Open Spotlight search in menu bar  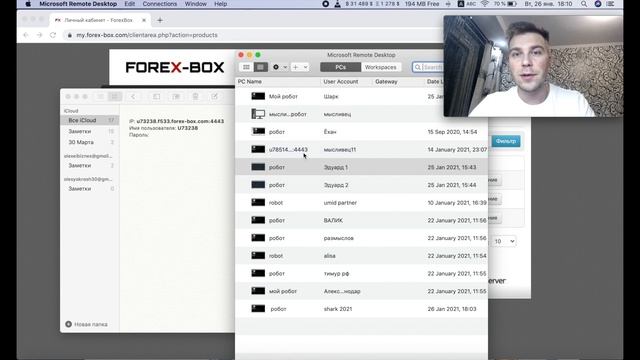(x=584, y=4)
